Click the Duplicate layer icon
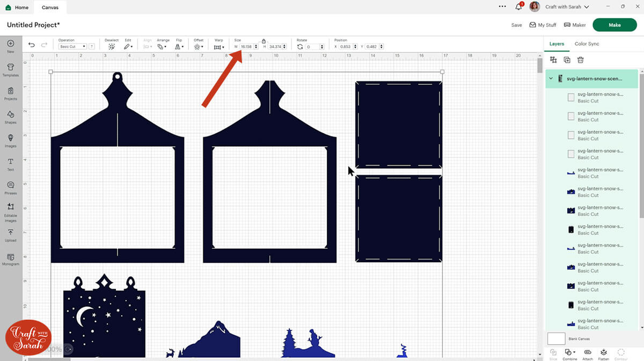644x361 pixels. (x=567, y=60)
